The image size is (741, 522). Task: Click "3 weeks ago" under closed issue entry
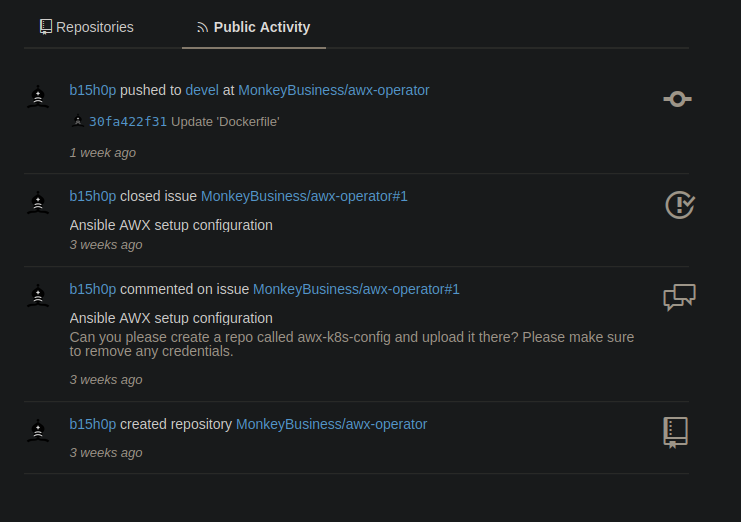pos(106,245)
